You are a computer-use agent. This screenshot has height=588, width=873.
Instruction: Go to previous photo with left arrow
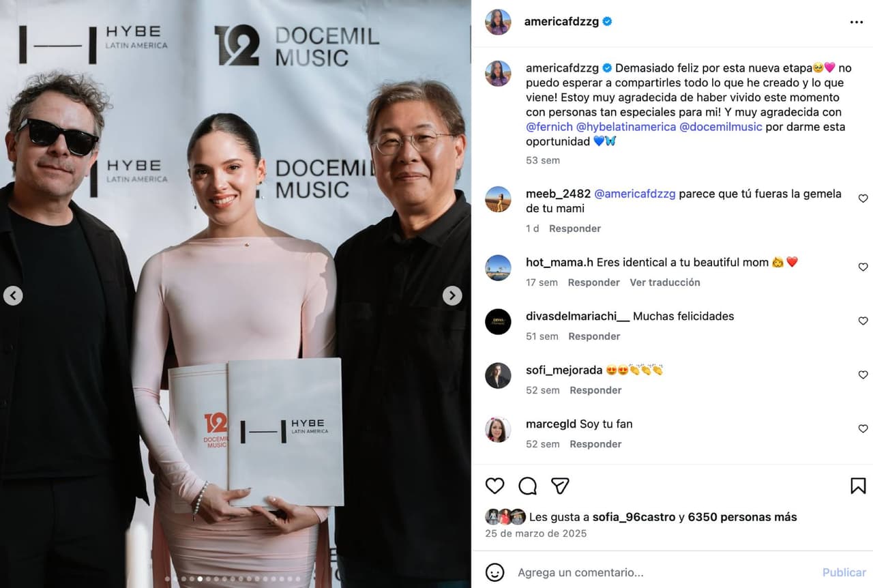pos(13,295)
